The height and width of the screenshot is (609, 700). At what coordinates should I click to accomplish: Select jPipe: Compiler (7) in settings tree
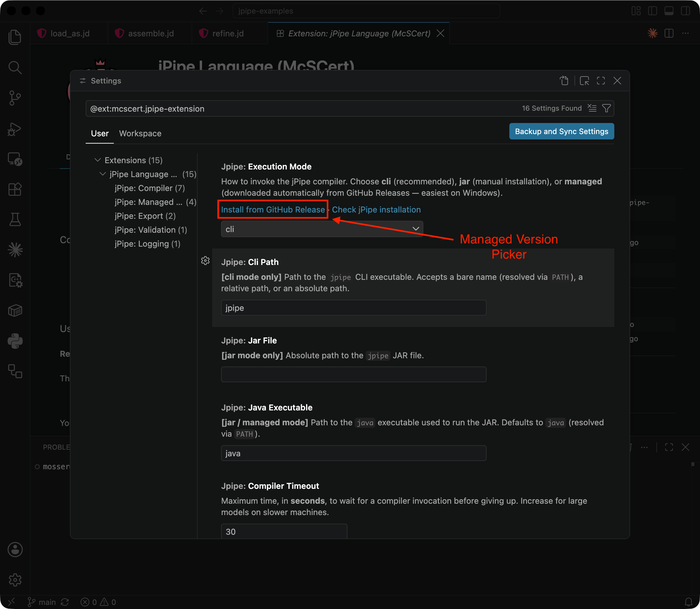[x=150, y=188]
